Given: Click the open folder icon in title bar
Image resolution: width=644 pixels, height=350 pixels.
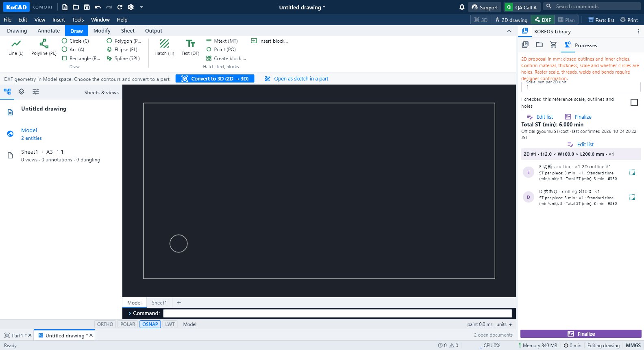Looking at the screenshot, I should 76,7.
